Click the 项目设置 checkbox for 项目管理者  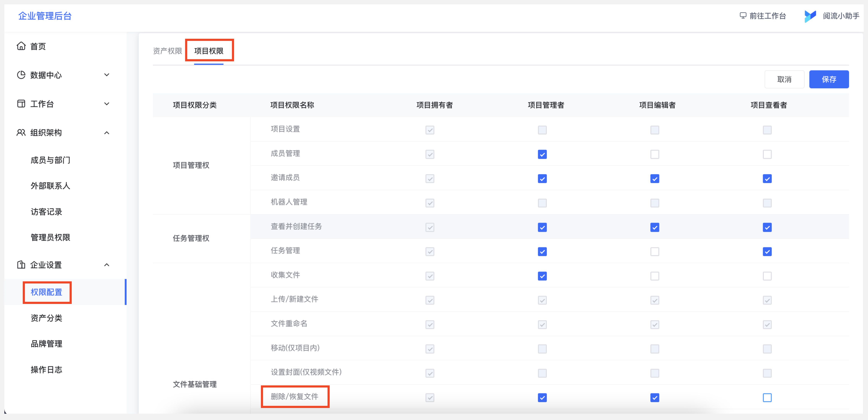coord(542,130)
